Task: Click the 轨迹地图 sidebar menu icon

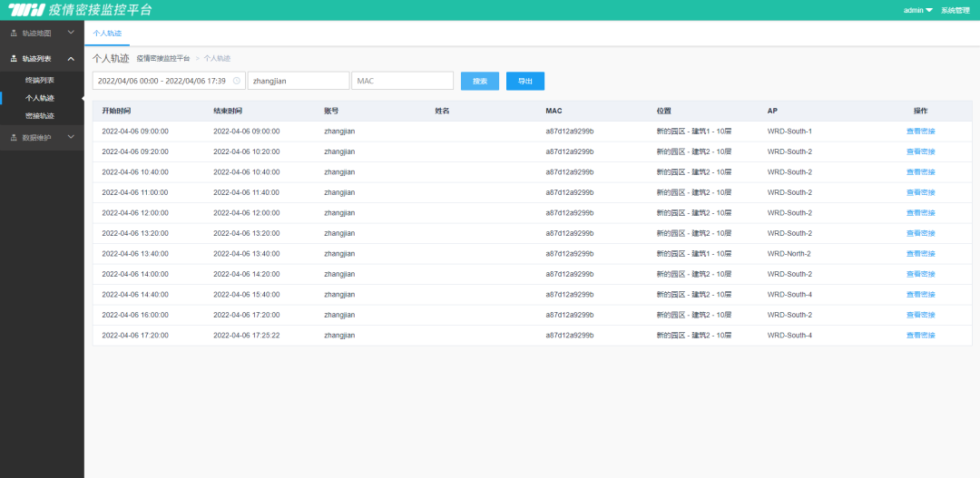Action: (x=13, y=34)
